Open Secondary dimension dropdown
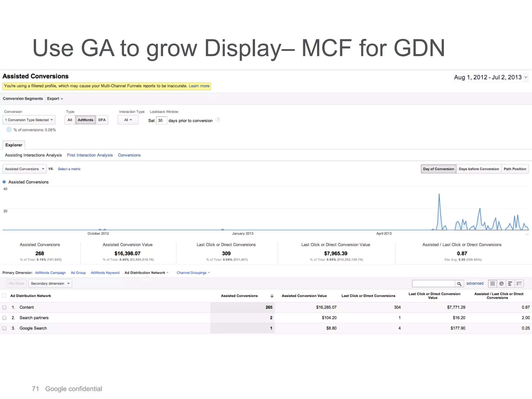This screenshot has height=399, width=532. 50,283
